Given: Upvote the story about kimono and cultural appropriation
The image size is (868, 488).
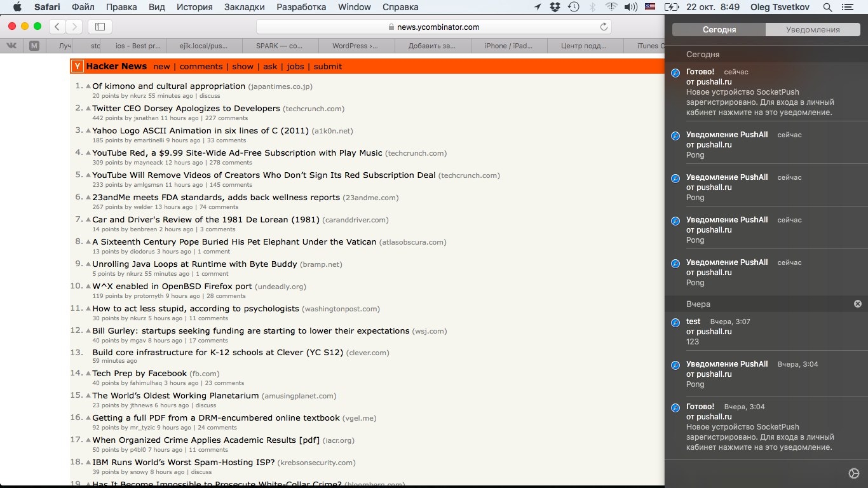Looking at the screenshot, I should [x=88, y=86].
